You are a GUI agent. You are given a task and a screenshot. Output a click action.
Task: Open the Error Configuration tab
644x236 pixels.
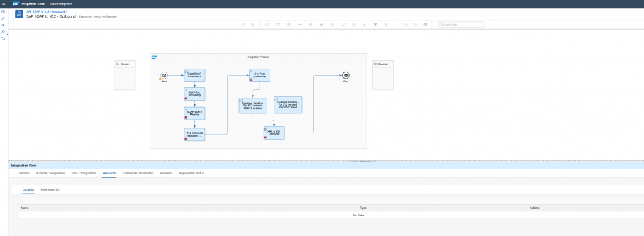[x=84, y=174]
